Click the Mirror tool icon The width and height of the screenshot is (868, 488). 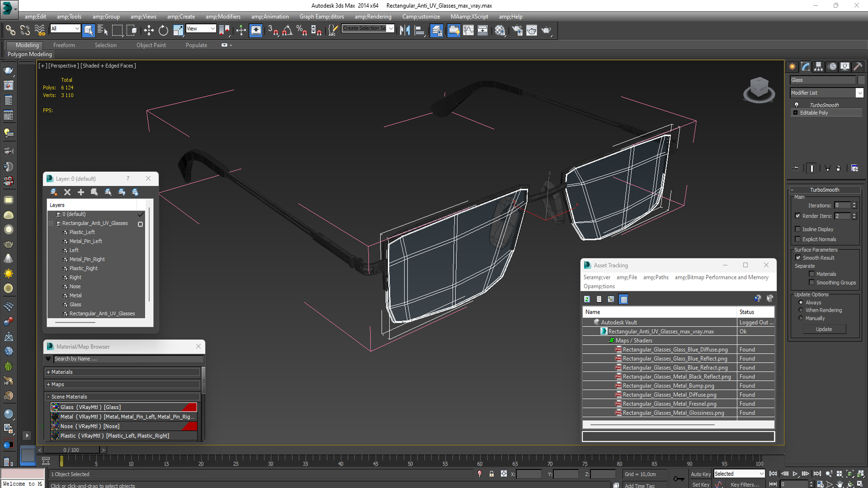(405, 30)
